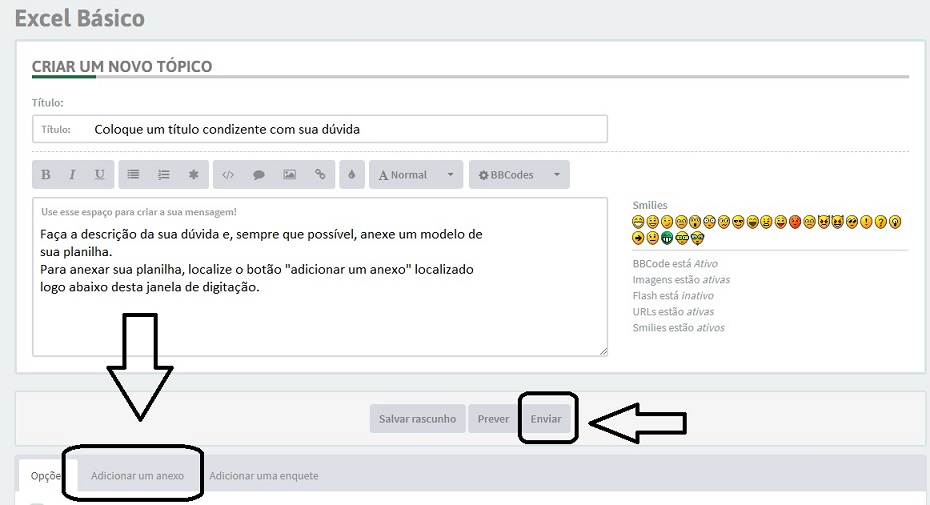Click into the Título input field
This screenshot has width=930, height=505.
point(320,129)
